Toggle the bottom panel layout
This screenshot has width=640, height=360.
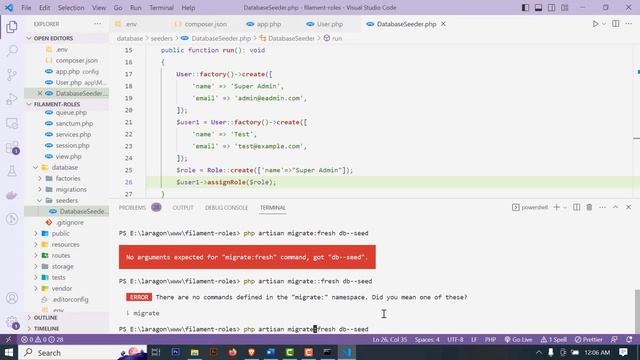tap(538, 8)
